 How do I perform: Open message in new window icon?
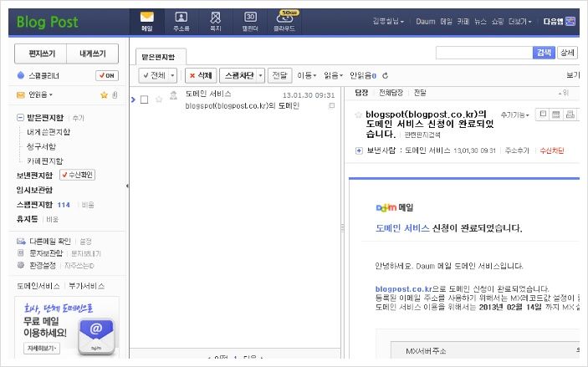pos(543,114)
